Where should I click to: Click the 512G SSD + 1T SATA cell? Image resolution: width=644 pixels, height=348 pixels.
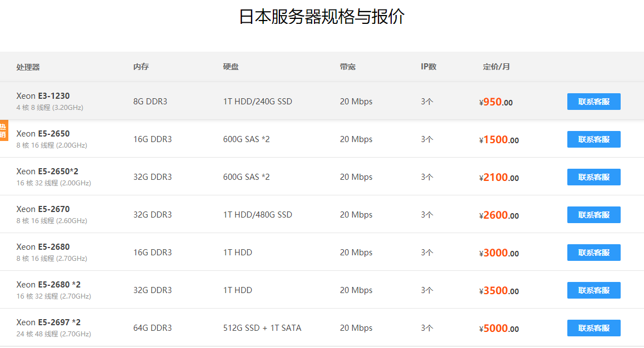(262, 328)
